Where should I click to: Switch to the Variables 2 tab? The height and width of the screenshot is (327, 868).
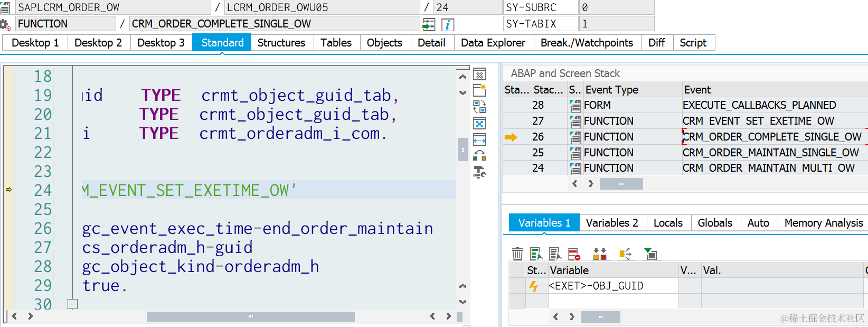pos(612,223)
